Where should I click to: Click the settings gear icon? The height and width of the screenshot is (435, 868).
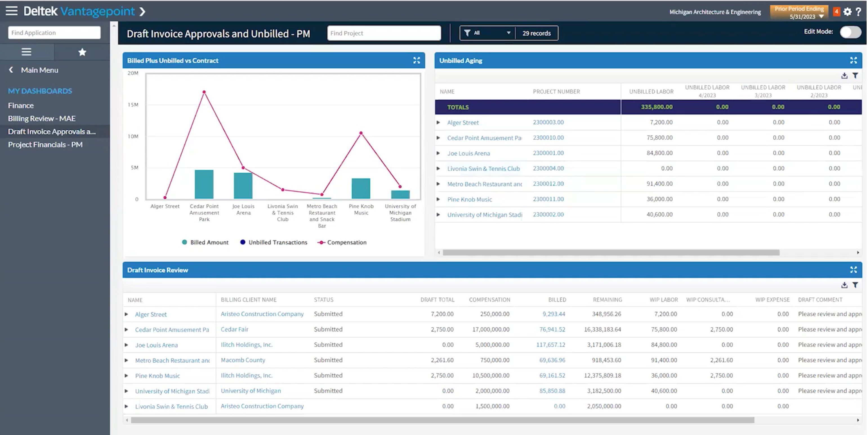[847, 11]
